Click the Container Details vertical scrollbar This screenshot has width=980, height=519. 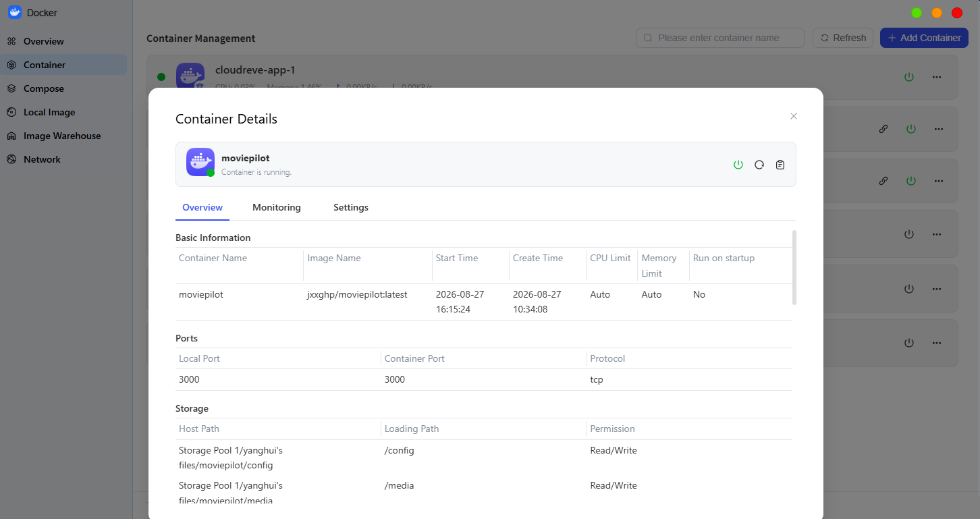point(794,267)
